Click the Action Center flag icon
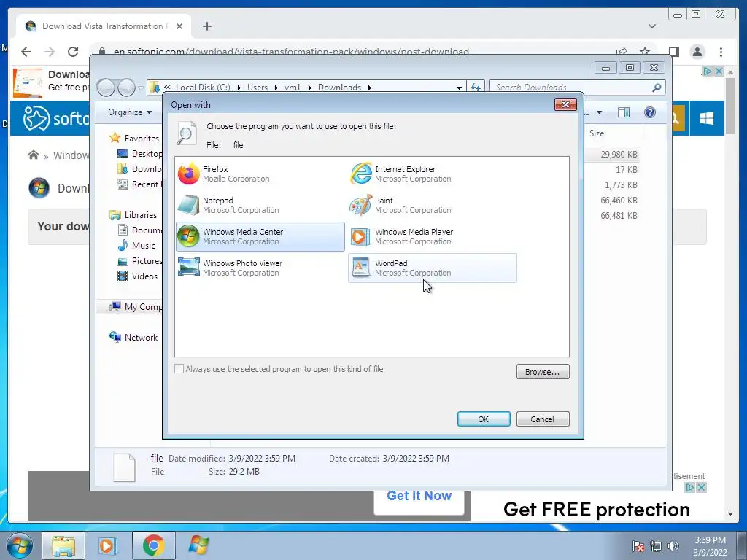This screenshot has width=747, height=560. click(x=638, y=546)
